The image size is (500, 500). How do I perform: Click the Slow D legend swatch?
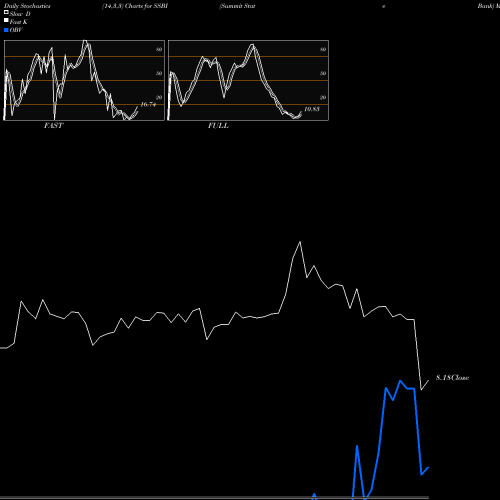6,12
